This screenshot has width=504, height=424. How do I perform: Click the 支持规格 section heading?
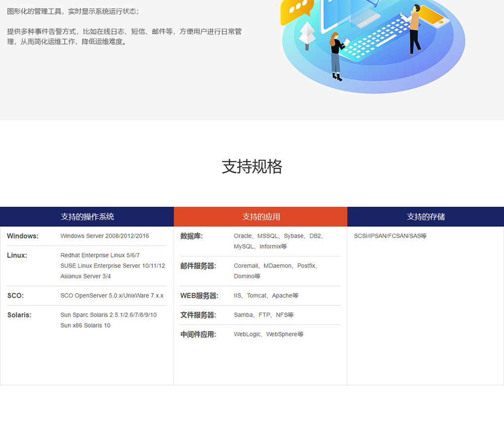tap(252, 167)
